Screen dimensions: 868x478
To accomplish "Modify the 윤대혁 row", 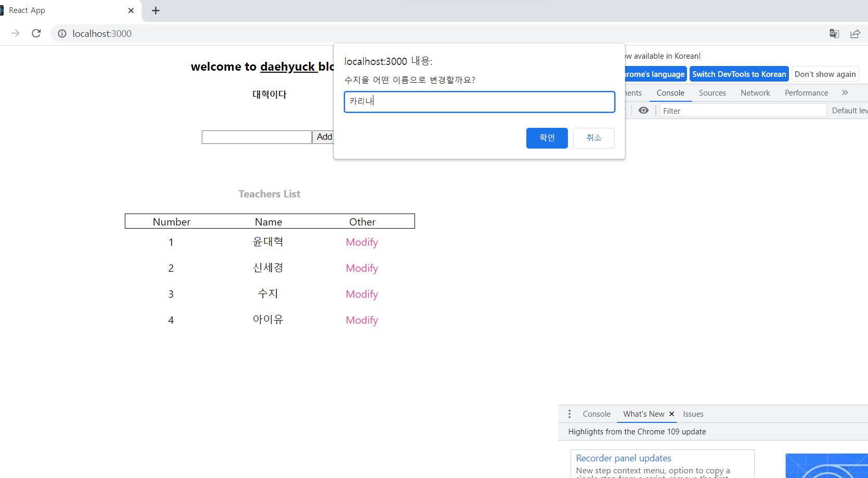I will click(x=362, y=242).
